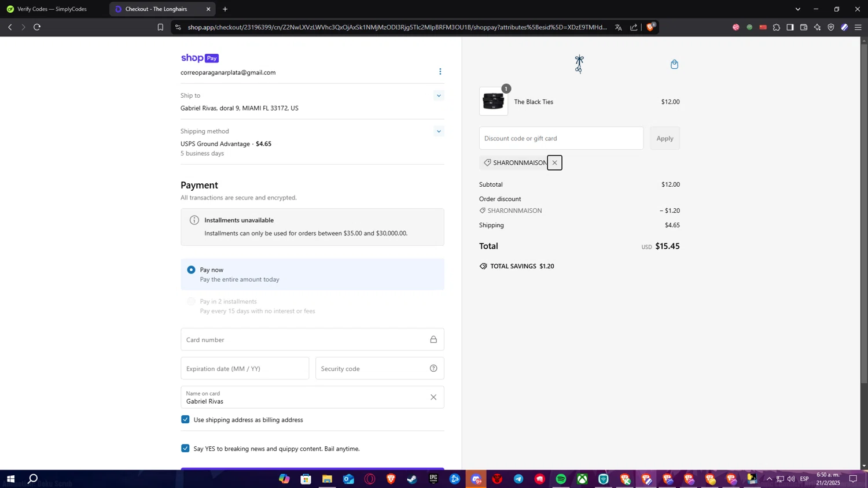Click the Discount code or gift card field
868x488 pixels.
tap(561, 138)
